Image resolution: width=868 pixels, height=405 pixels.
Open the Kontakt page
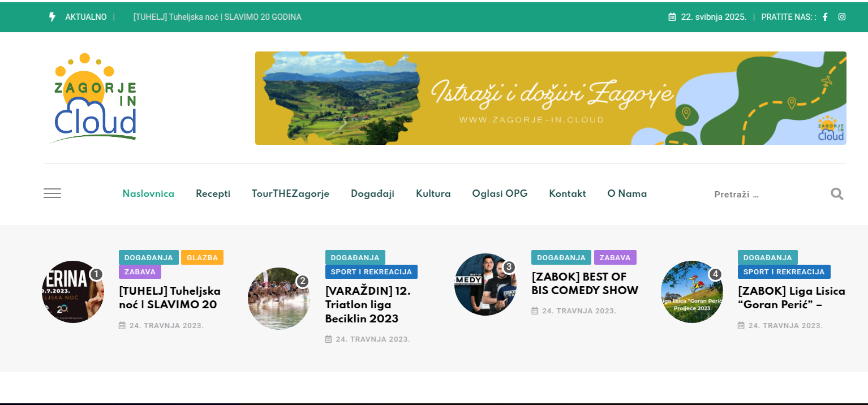coord(567,193)
